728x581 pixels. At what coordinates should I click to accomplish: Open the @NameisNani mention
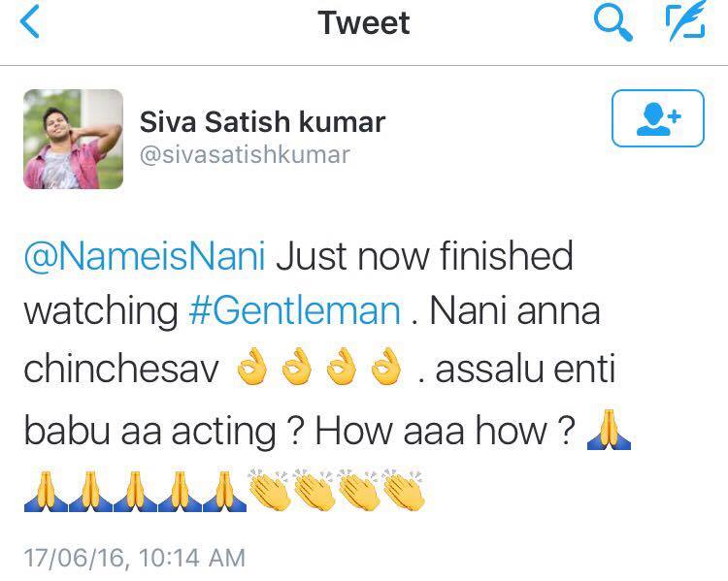tap(145, 257)
